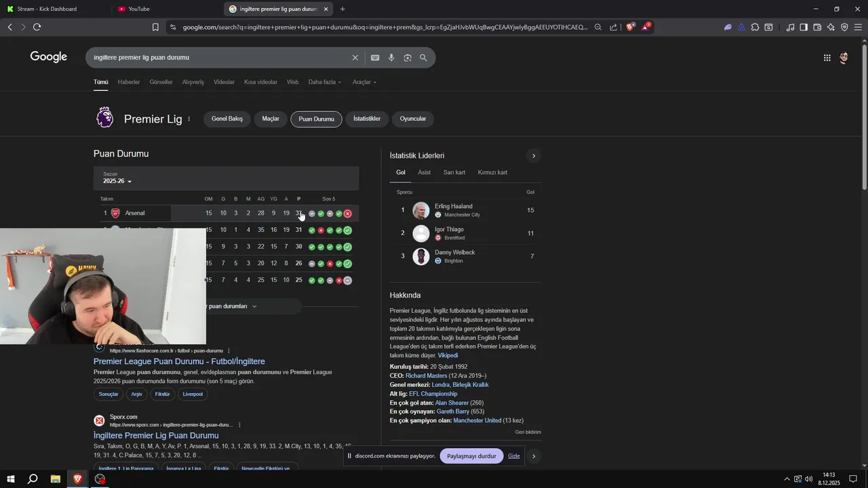The height and width of the screenshot is (488, 868).
Task: Show hidden system tray icons
Action: pyautogui.click(x=787, y=479)
